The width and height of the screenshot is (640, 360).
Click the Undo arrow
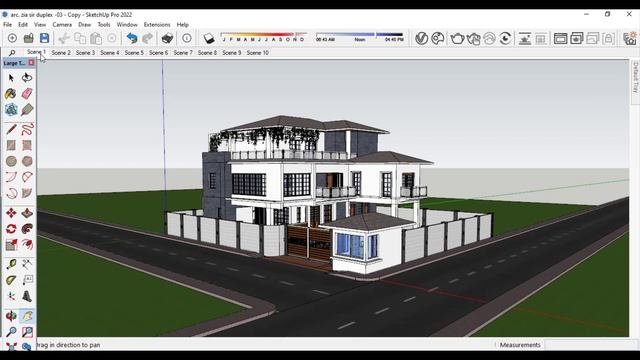pyautogui.click(x=132, y=38)
